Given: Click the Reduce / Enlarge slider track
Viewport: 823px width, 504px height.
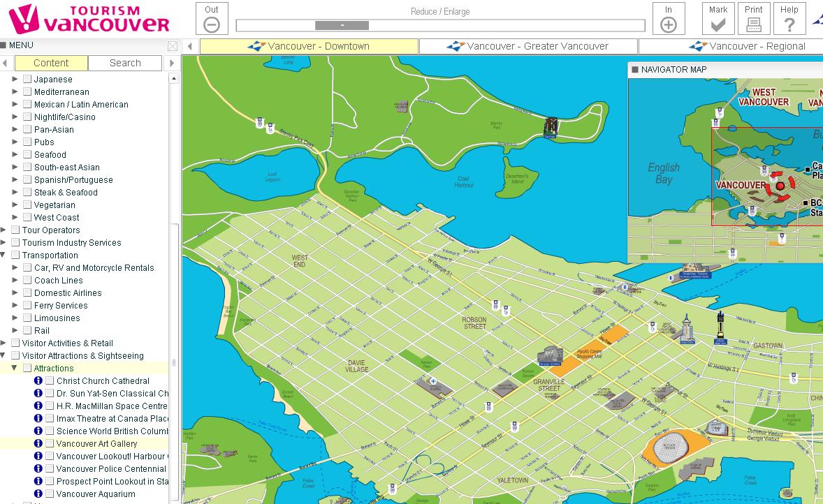Looking at the screenshot, I should click(x=440, y=25).
